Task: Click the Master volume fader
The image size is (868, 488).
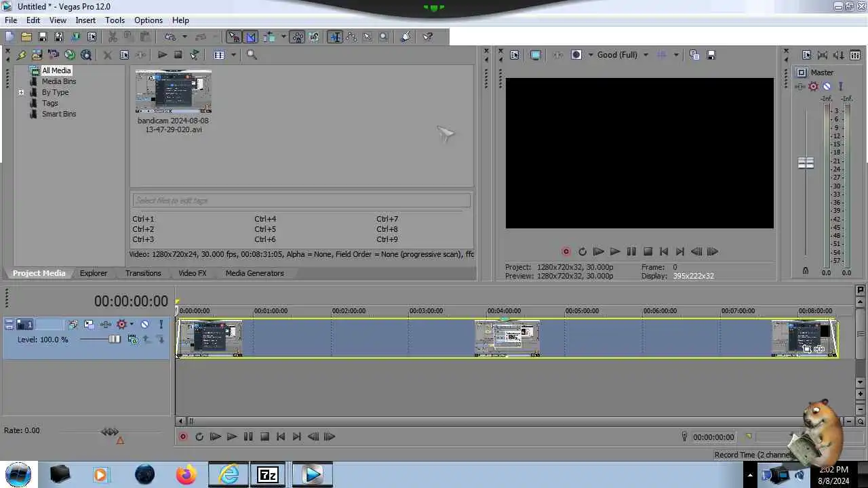Action: (x=806, y=163)
